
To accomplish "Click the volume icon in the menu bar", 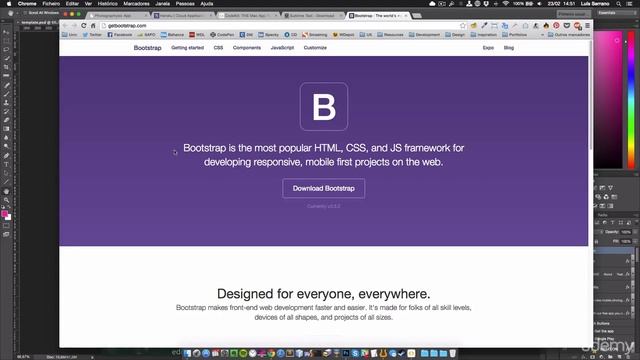I will (x=539, y=4).
